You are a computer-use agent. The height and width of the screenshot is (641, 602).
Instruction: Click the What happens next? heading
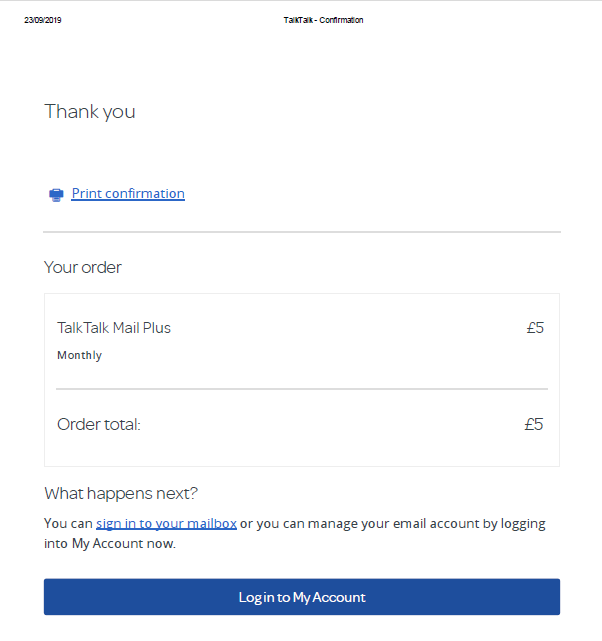121,493
